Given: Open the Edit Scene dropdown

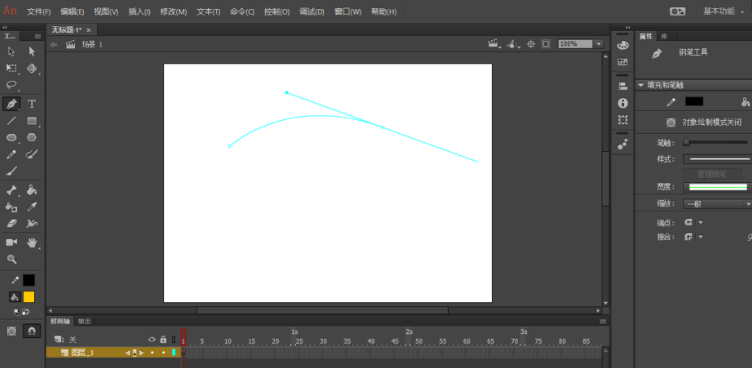Looking at the screenshot, I should 494,44.
